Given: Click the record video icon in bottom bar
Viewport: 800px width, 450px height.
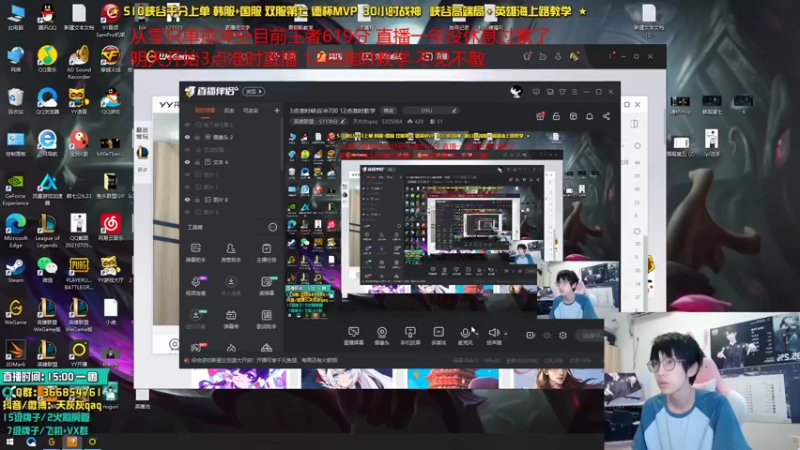Looking at the screenshot, I should 530,335.
